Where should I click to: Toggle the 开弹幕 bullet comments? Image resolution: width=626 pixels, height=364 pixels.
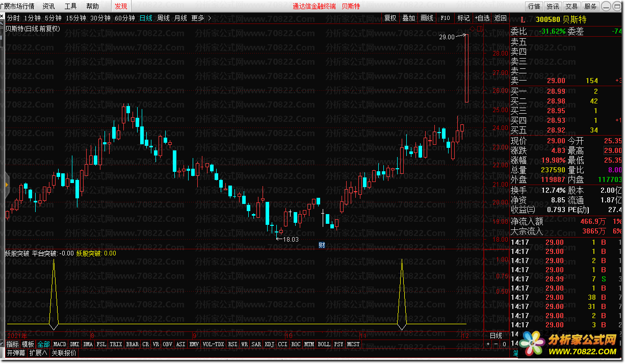pos(16,352)
